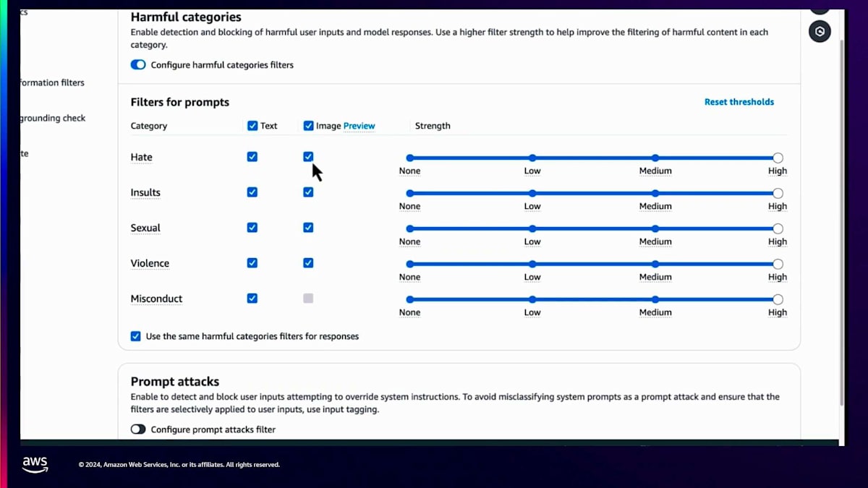This screenshot has height=488, width=868.
Task: Click Hate slider High handle
Action: coord(778,158)
